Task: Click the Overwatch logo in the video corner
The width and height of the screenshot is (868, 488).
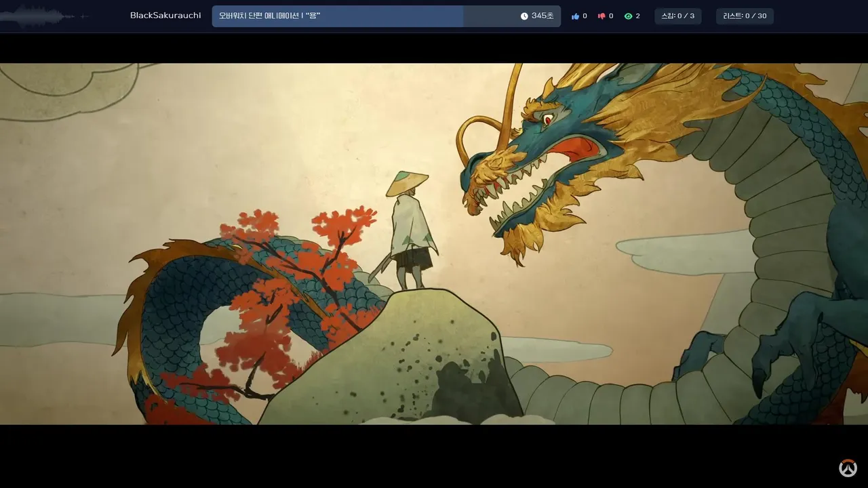Action: pyautogui.click(x=848, y=468)
